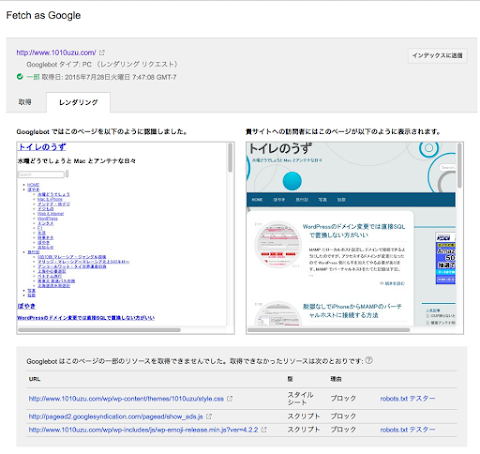Click the blue circle graphic in visitor preview
This screenshot has height=454, width=480.
pos(292,181)
